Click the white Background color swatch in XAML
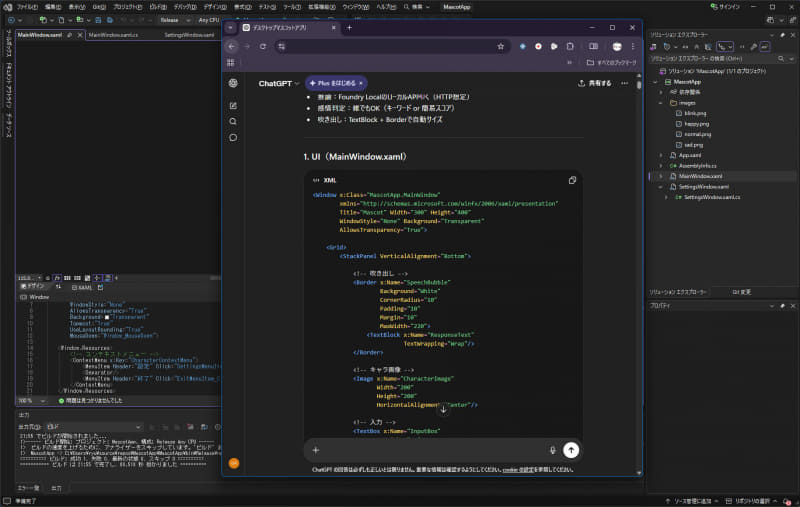Viewport: 800px width, 507px height. (107, 317)
